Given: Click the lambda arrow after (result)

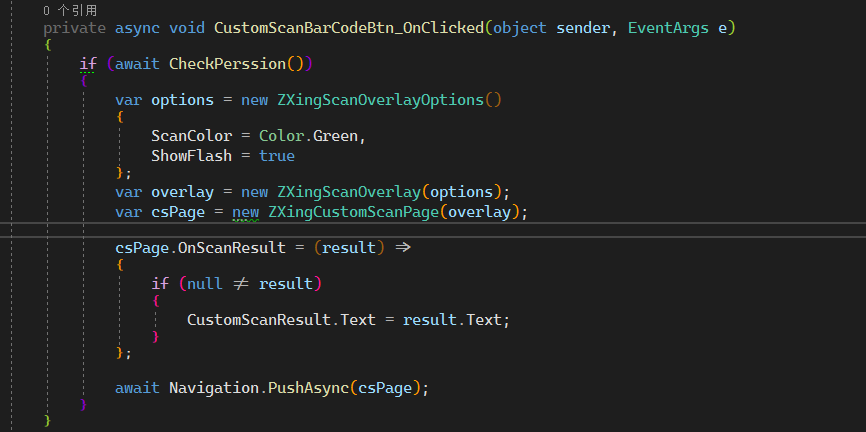Looking at the screenshot, I should click(x=403, y=247).
